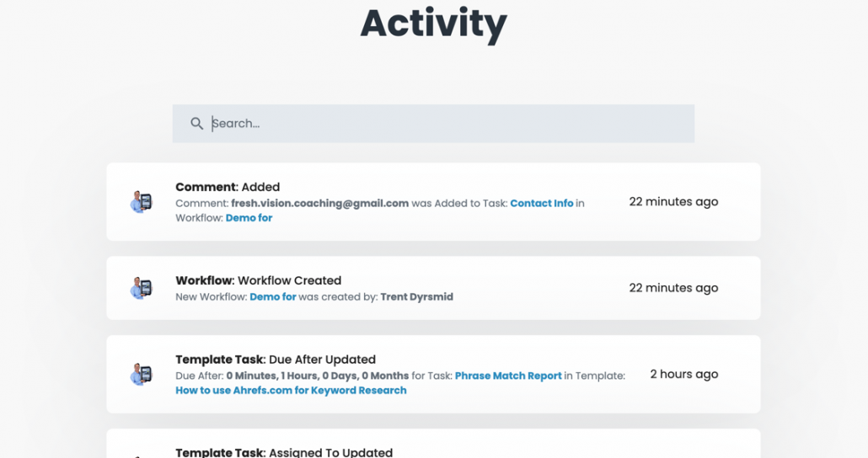Click the 22 minutes ago timestamp on the Workflow entry
The width and height of the screenshot is (868, 458).
click(x=673, y=288)
